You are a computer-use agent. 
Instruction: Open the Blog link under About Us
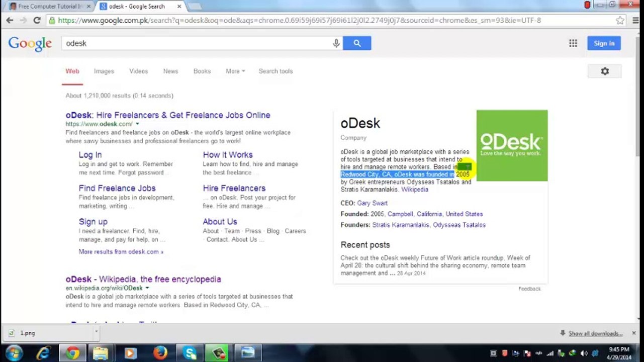(273, 231)
